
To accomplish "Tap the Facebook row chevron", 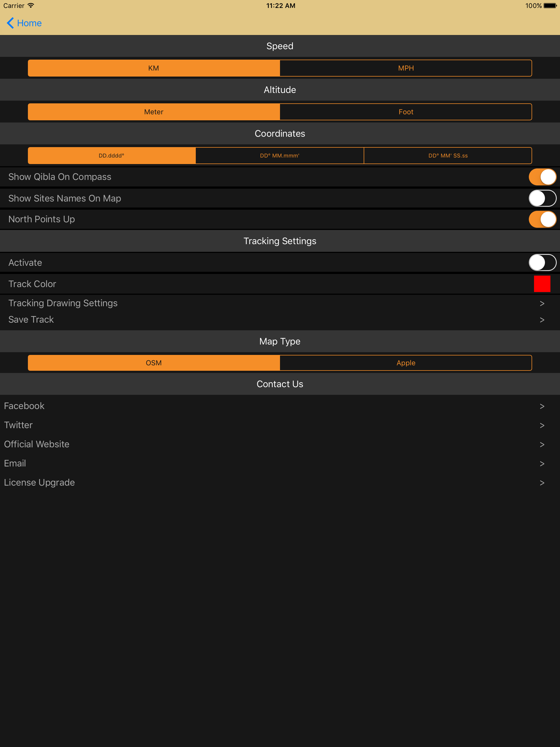I will click(x=542, y=406).
